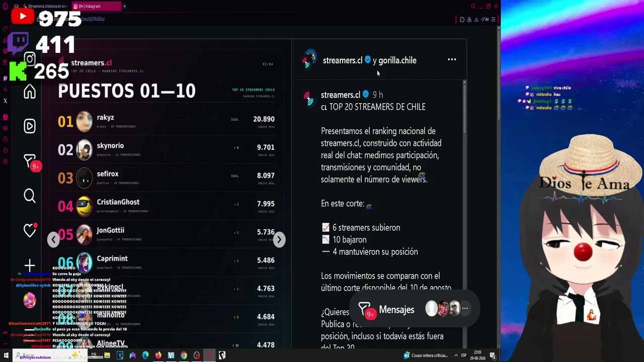The width and height of the screenshot is (644, 362).
Task: Launch Google Chrome from taskbar
Action: pos(184,355)
